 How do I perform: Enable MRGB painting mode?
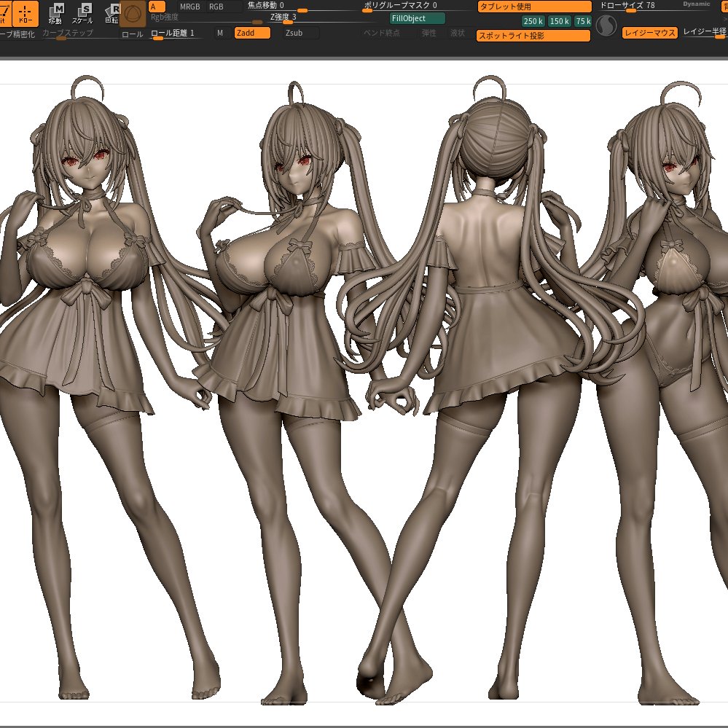190,7
